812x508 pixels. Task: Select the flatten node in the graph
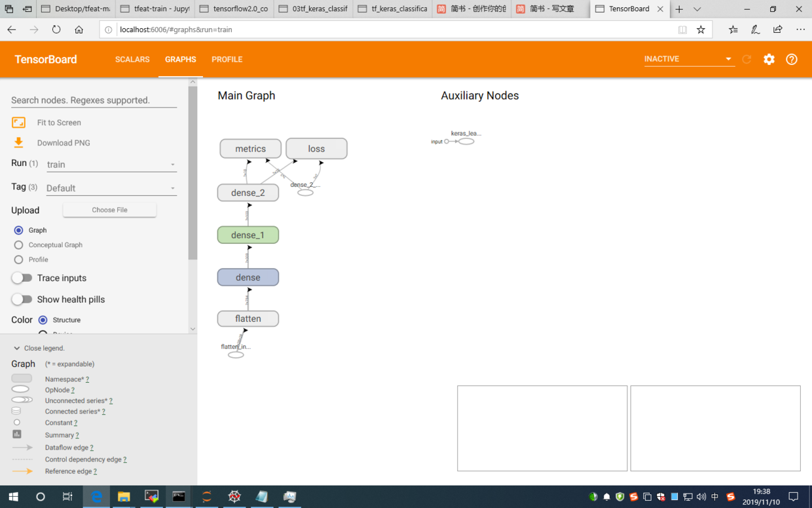(248, 319)
